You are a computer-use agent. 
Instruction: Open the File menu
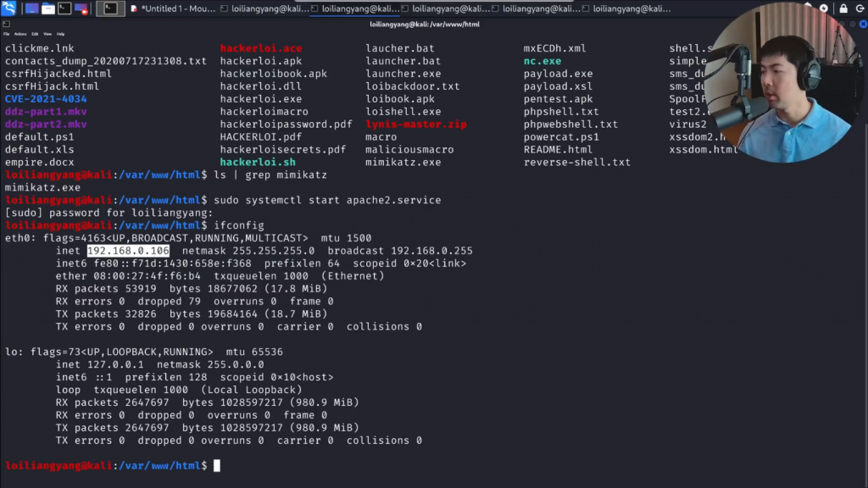(7, 34)
